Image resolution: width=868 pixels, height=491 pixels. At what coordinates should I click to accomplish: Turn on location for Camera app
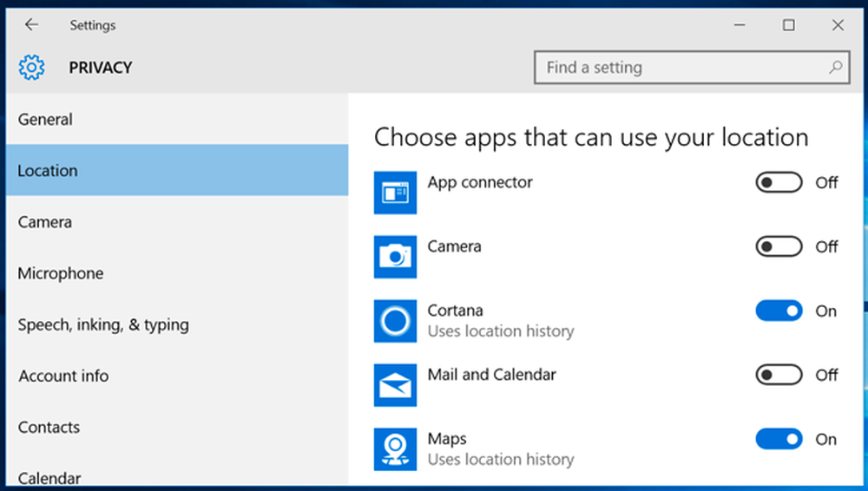click(x=779, y=246)
